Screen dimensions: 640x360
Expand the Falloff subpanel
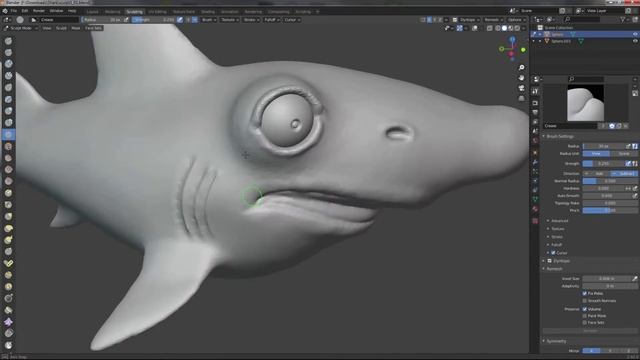click(555, 245)
